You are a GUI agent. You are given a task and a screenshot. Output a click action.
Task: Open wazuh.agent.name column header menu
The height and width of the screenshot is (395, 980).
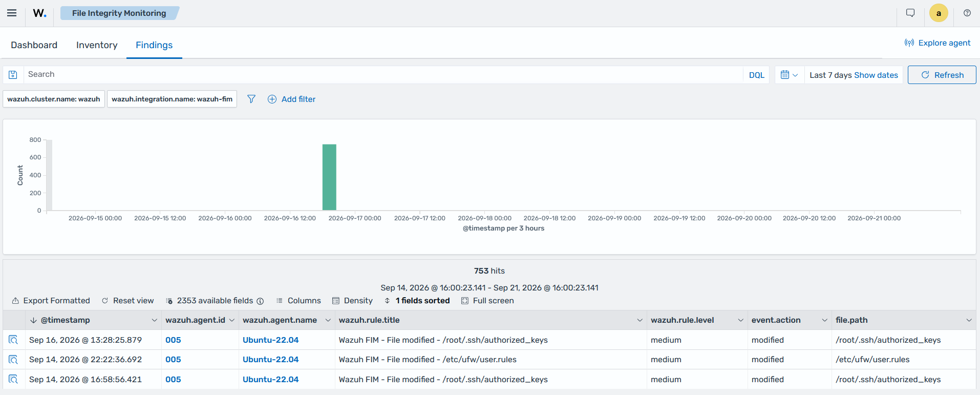(328, 320)
